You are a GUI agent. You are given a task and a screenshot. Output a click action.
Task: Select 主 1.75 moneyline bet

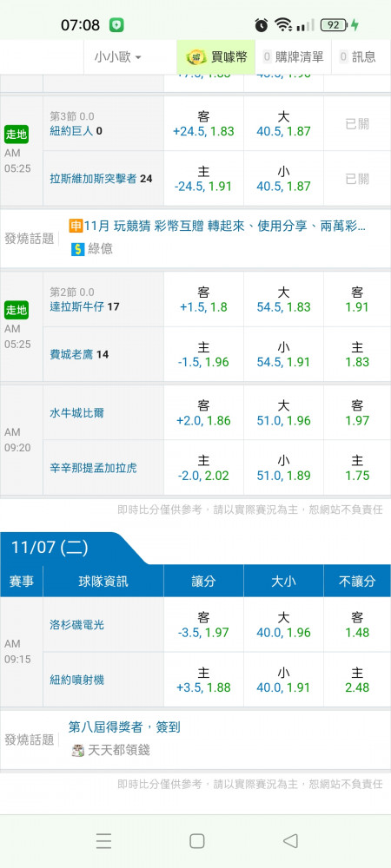click(x=357, y=468)
